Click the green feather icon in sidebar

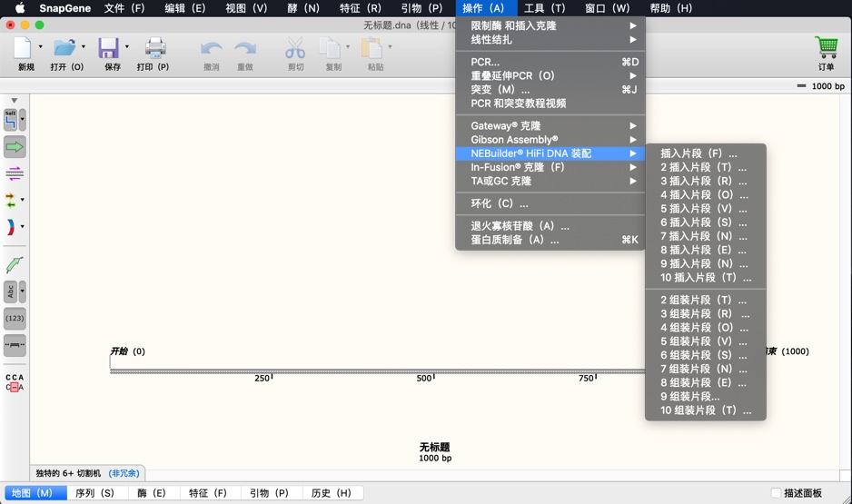[15, 264]
